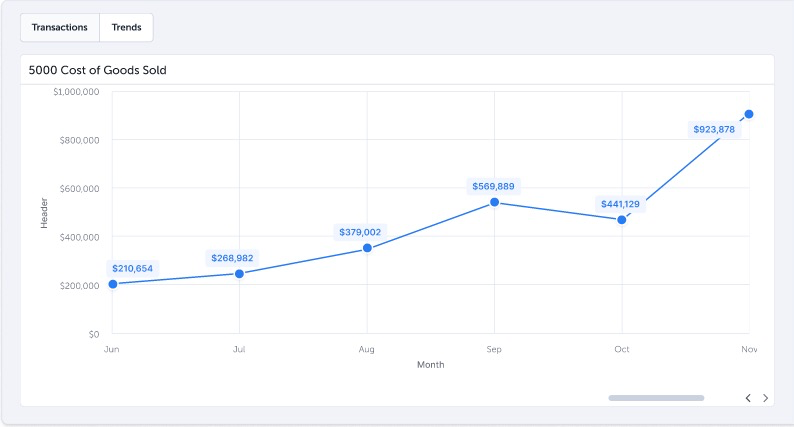
Task: Click the left chevron scroll arrow
Action: (x=748, y=398)
